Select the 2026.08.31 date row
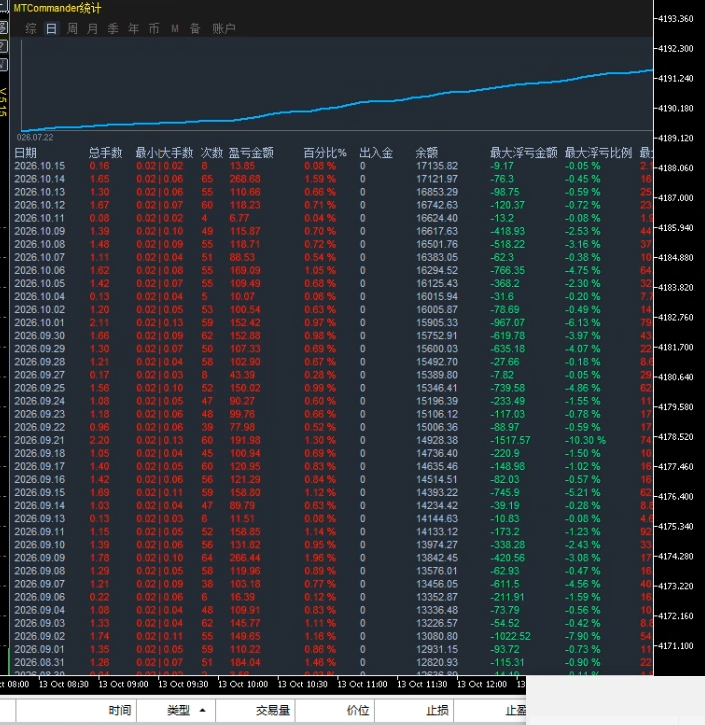The width and height of the screenshot is (705, 725). tap(40, 662)
